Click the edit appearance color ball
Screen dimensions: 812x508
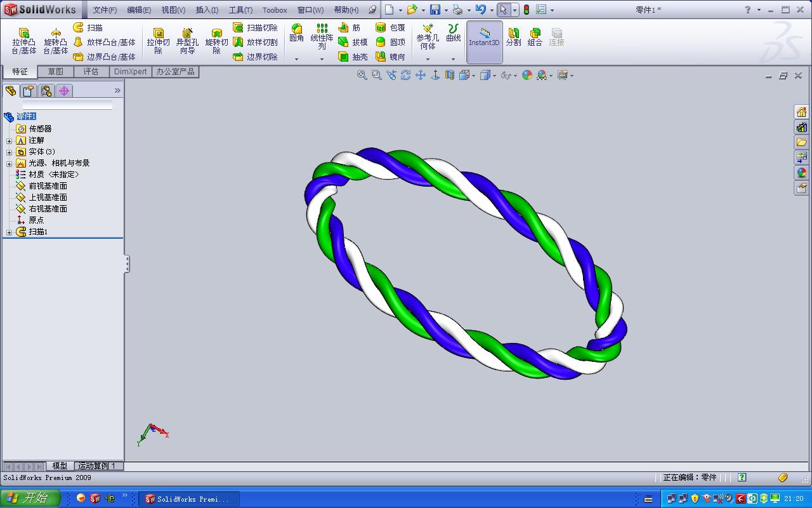click(527, 75)
